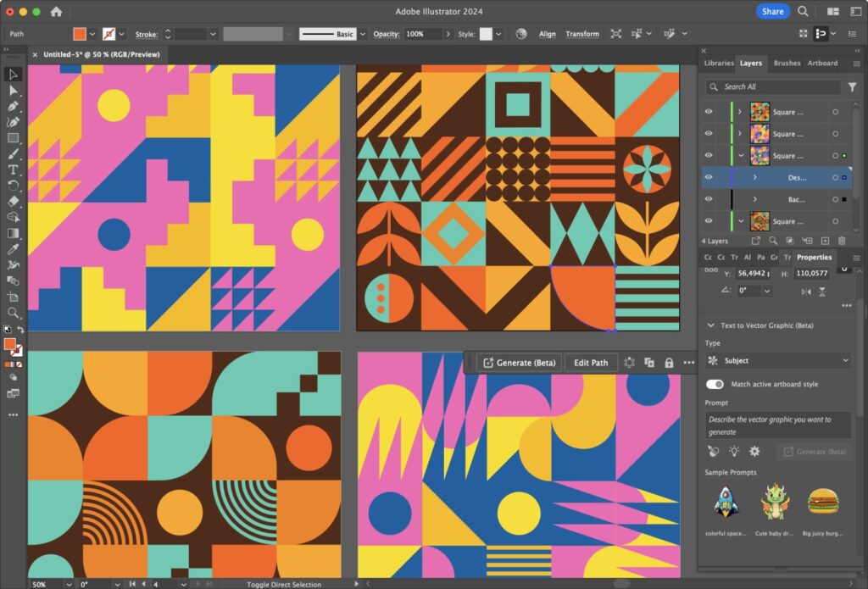Expand the selected Des... layer

pos(754,178)
